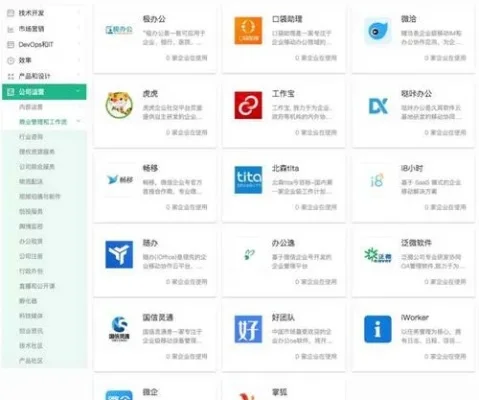
Task: Open the 虎虎 tiger logo
Action: tap(119, 105)
